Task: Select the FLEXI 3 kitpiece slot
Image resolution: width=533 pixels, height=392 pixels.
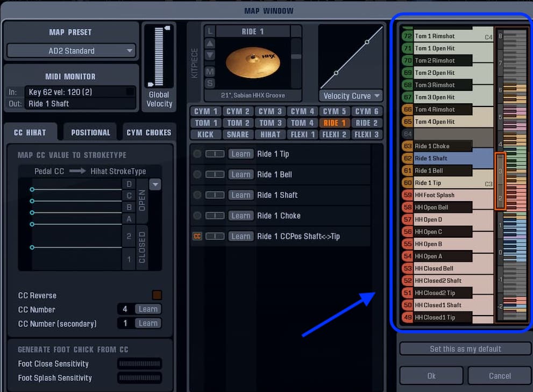Action: pos(367,134)
